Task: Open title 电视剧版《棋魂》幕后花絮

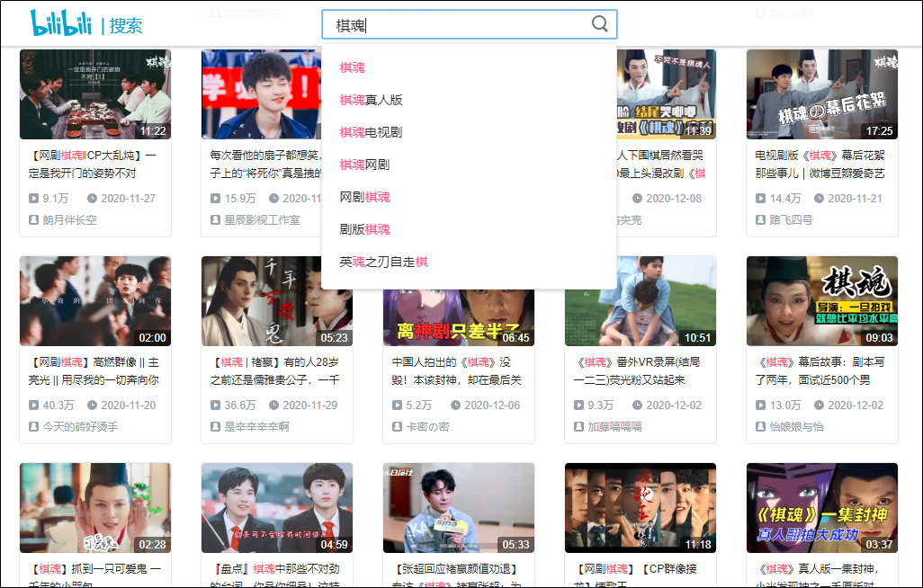Action: click(820, 165)
